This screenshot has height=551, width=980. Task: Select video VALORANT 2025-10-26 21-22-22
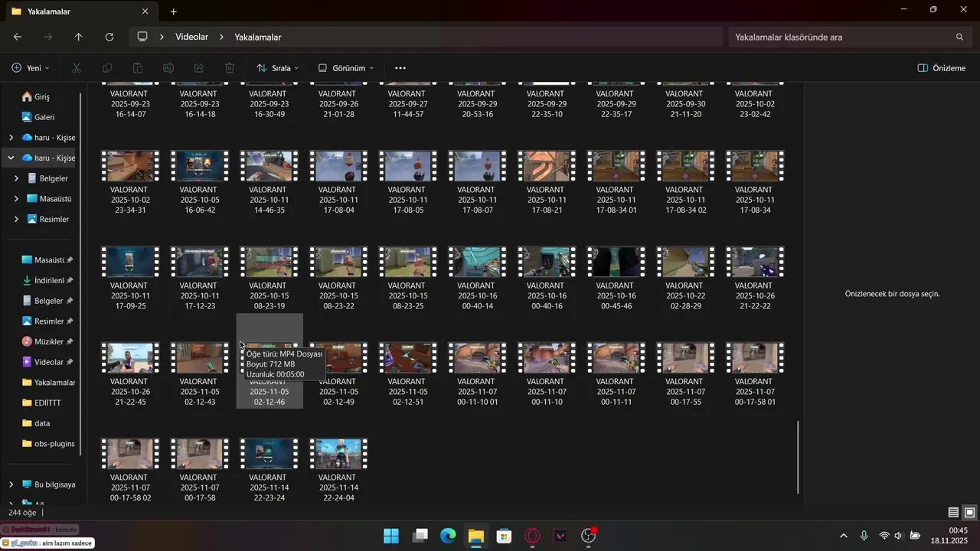pyautogui.click(x=754, y=278)
